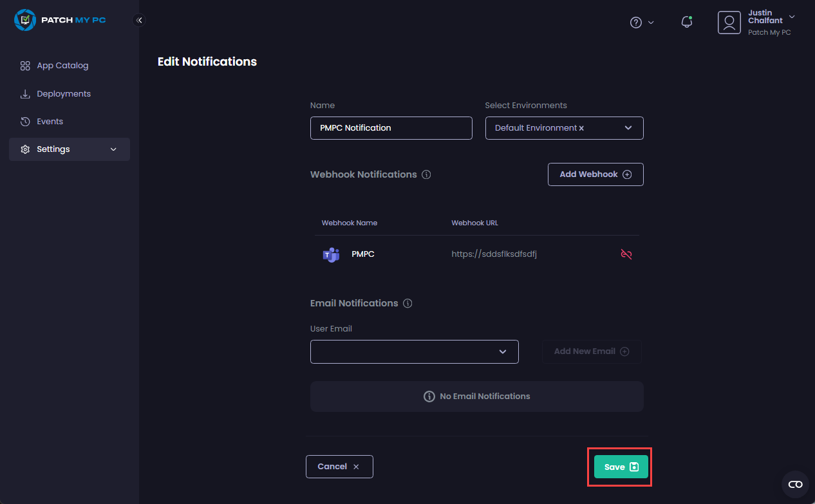Remove Default Environment from selected environments

coord(581,128)
